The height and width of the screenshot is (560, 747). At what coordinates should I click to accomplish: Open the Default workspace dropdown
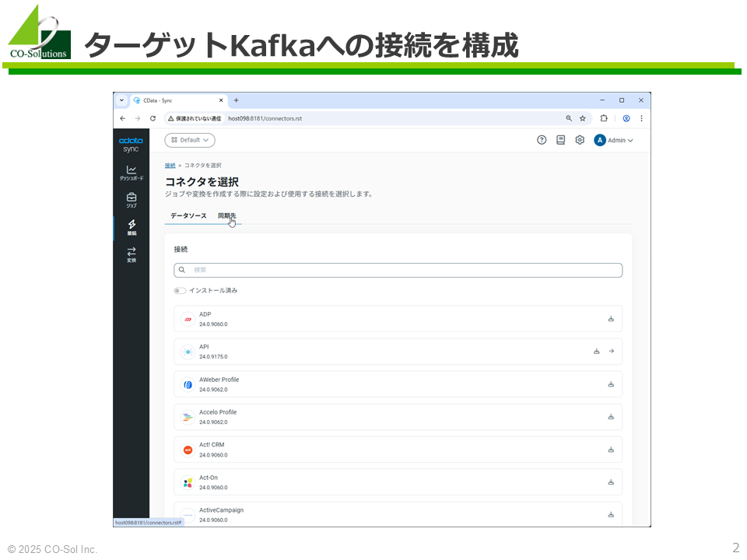tap(190, 140)
